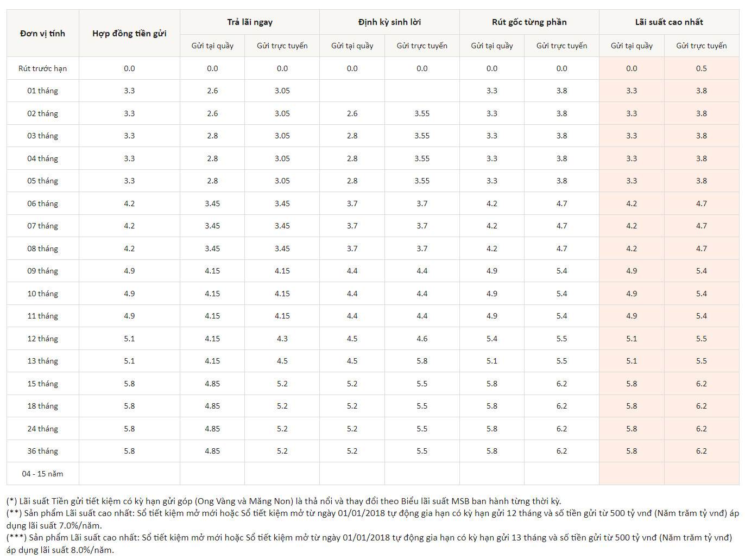
Task: Select the "06 tháng" row label
Action: [x=42, y=203]
